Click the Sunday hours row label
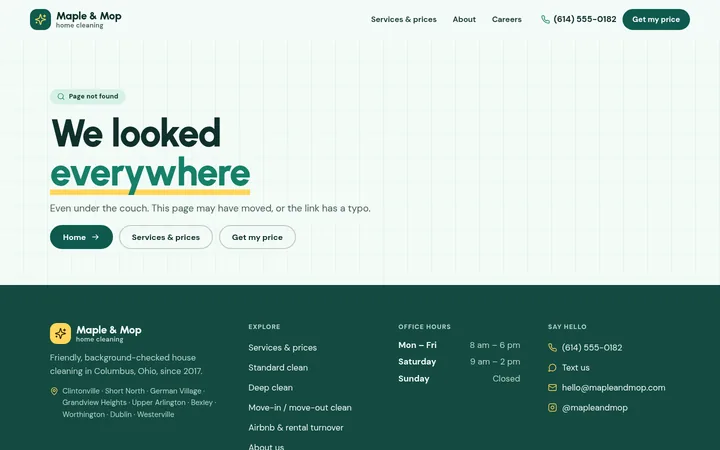720x450 pixels. pos(414,378)
